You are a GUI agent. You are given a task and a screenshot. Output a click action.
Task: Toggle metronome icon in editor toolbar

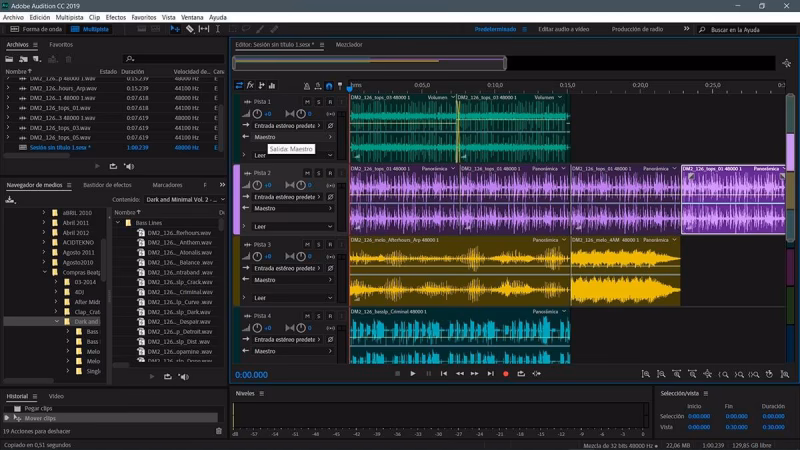coord(306,86)
